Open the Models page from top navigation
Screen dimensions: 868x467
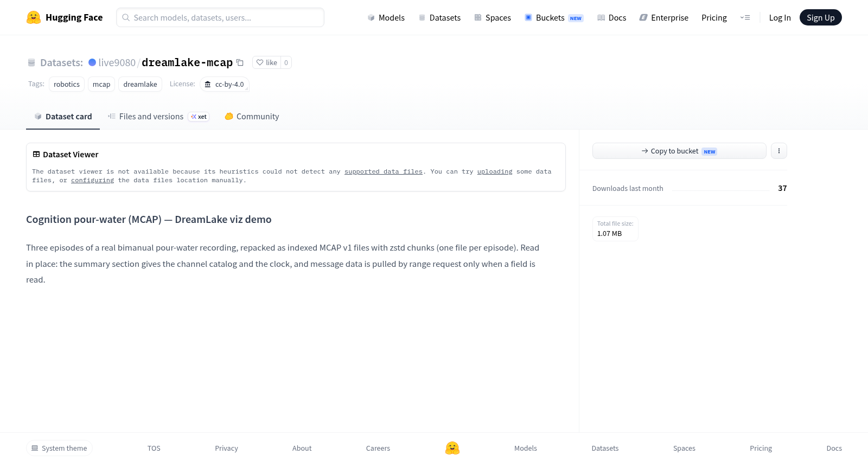[x=386, y=17]
